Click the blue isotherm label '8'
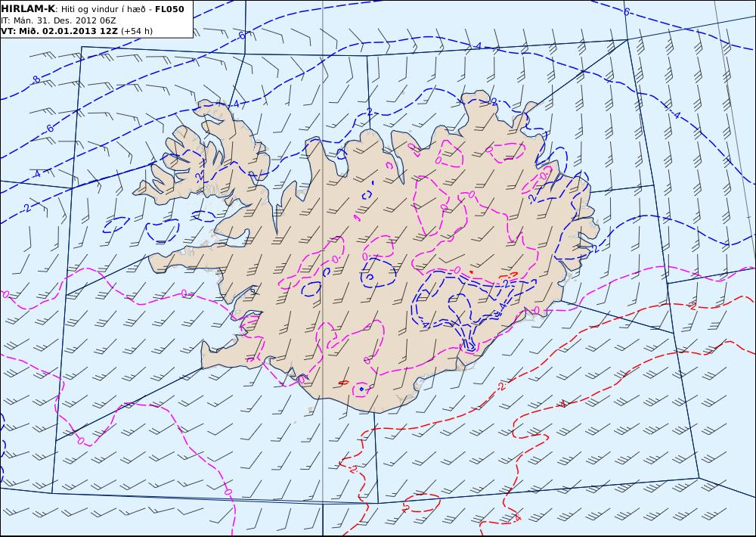Image resolution: width=756 pixels, height=537 pixels. (x=36, y=80)
